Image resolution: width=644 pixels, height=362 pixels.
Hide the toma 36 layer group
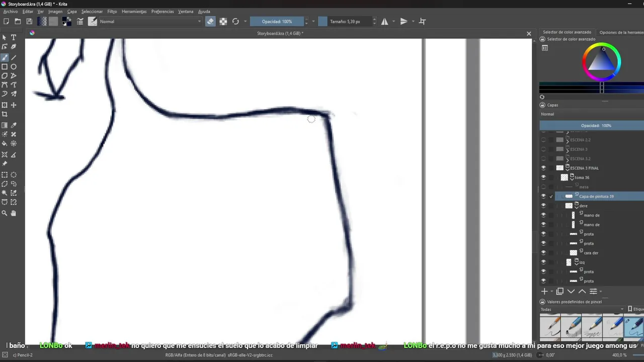coord(543,177)
